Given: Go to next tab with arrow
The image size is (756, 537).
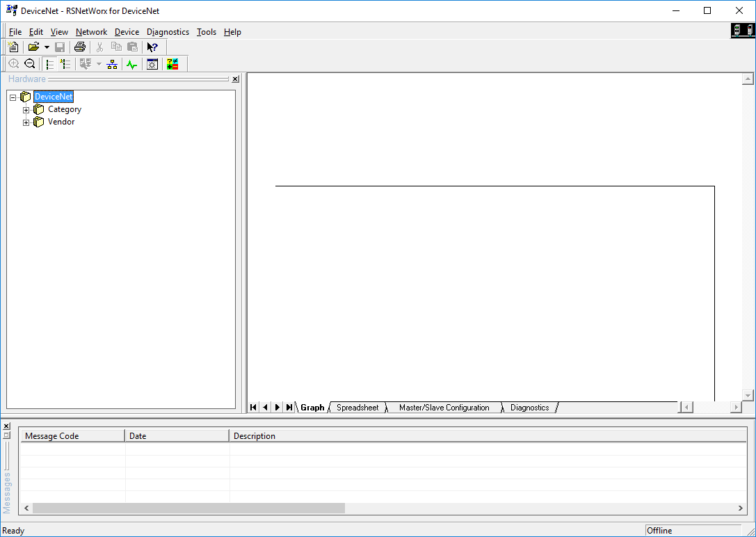Looking at the screenshot, I should 278,408.
